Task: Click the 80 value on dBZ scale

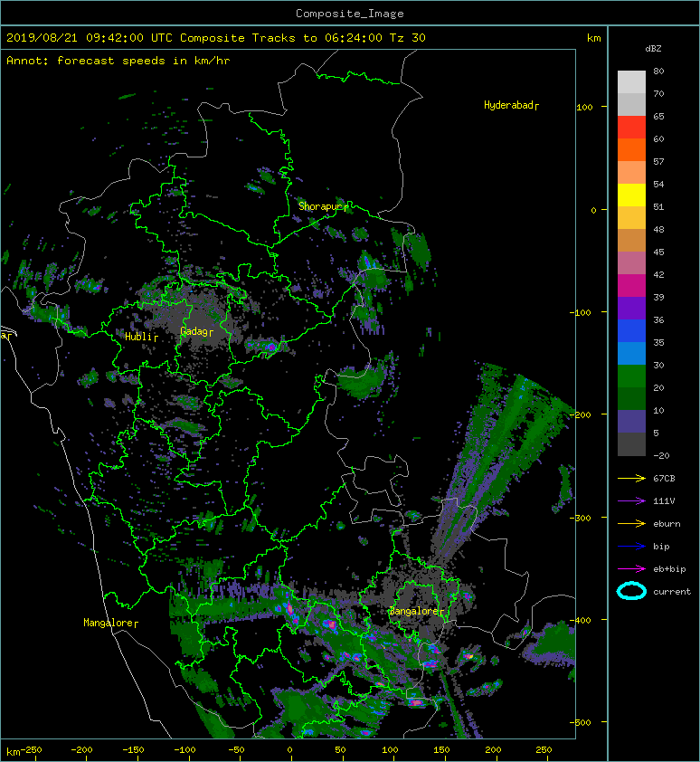Action: click(658, 71)
